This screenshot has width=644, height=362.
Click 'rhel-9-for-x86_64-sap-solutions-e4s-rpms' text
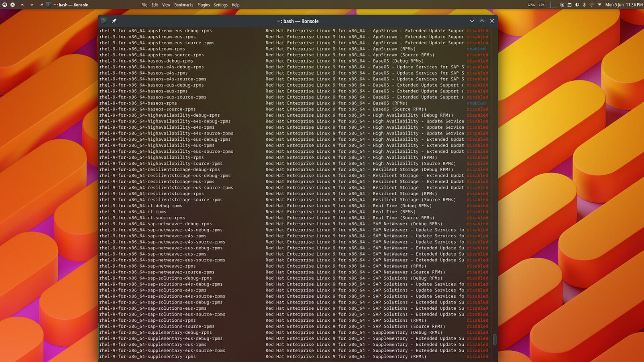pyautogui.click(x=153, y=290)
